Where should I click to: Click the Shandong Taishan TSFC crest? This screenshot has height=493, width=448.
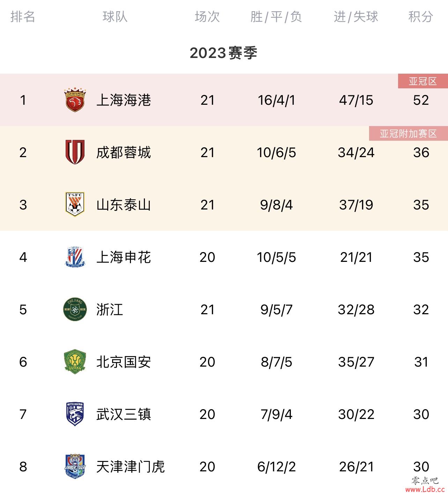coord(75,205)
